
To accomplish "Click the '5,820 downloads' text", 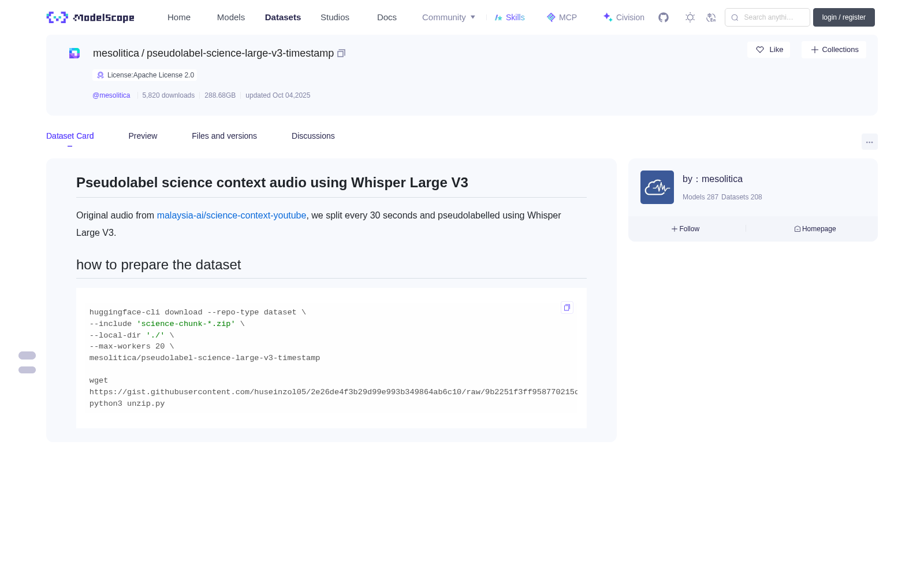I will 169,95.
